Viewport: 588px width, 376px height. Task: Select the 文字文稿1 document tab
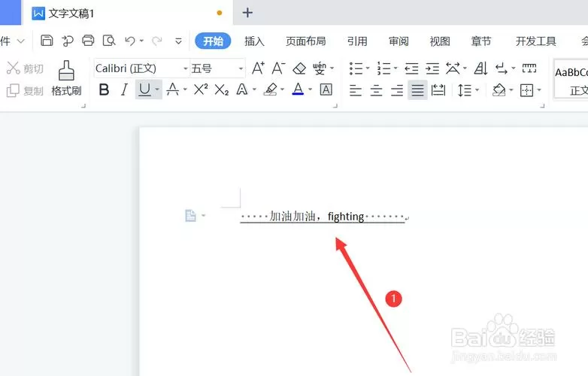(128, 13)
